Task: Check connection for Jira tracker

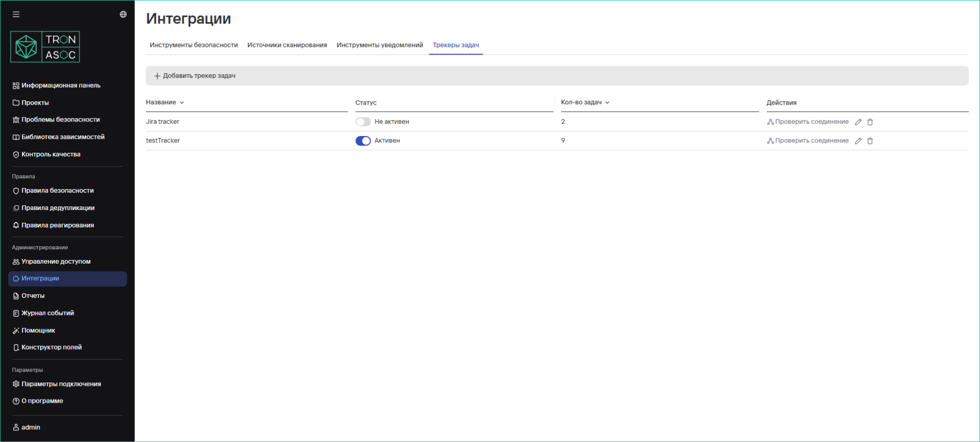Action: [x=807, y=122]
